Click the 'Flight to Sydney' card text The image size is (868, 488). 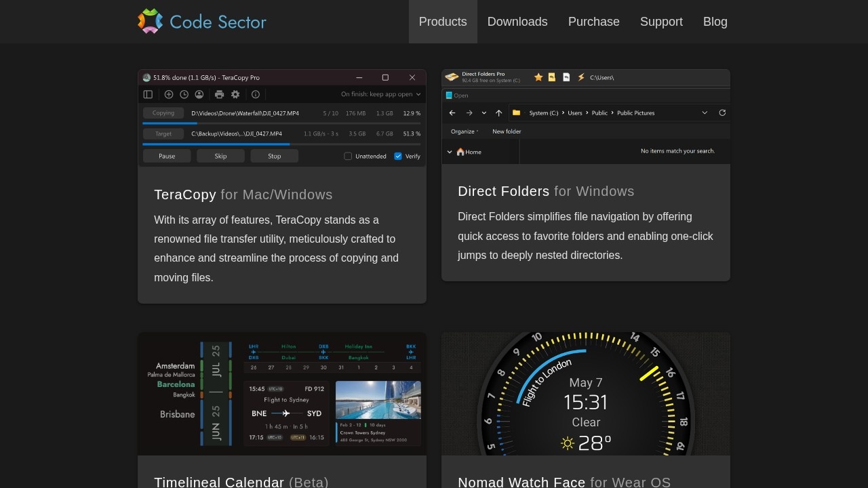point(286,400)
